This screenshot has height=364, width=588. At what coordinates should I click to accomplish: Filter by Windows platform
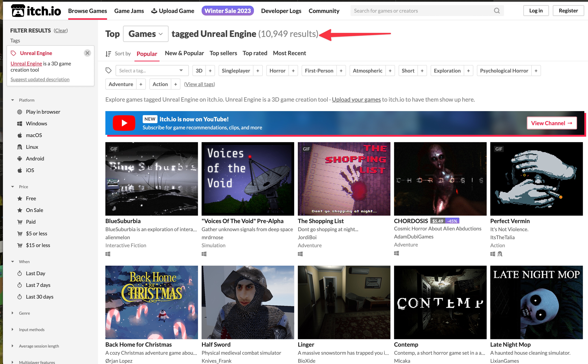pyautogui.click(x=36, y=124)
